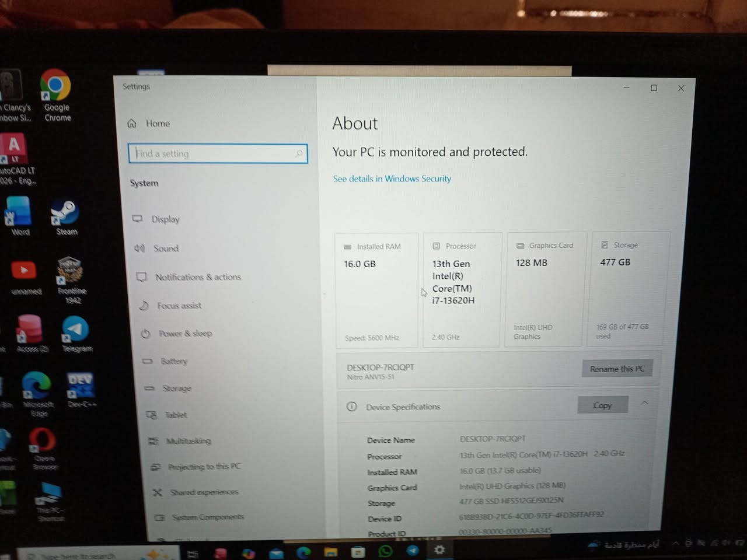
Task: Click the Rename this PC button
Action: click(617, 369)
